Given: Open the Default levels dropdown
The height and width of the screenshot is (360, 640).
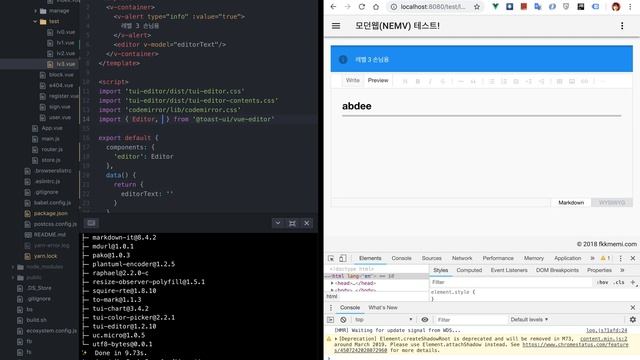Looking at the screenshot, I should [529, 320].
